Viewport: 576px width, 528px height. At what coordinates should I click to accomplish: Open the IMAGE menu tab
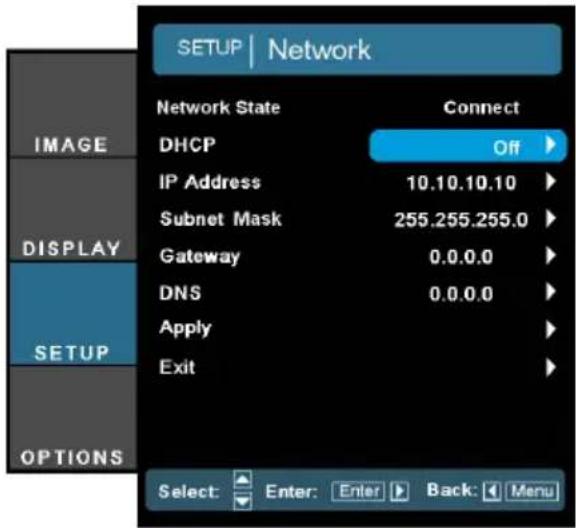click(x=72, y=105)
